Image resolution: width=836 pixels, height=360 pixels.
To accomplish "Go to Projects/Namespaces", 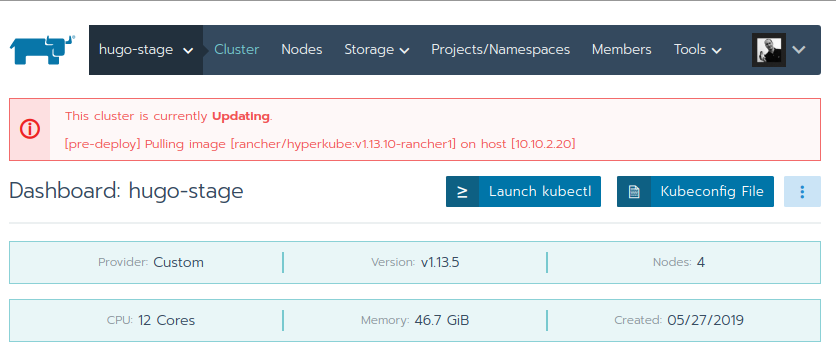I will pos(501,50).
